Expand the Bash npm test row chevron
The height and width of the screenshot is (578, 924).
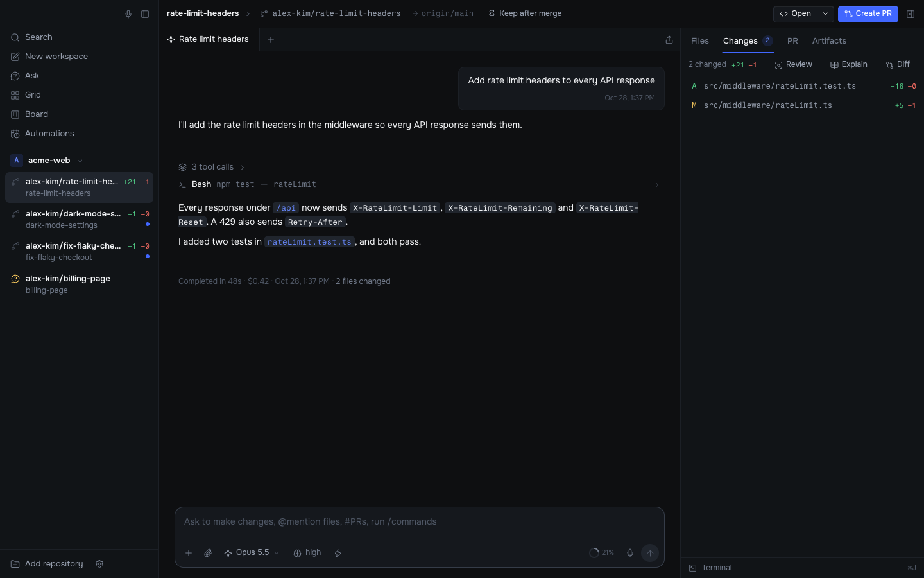coord(656,185)
